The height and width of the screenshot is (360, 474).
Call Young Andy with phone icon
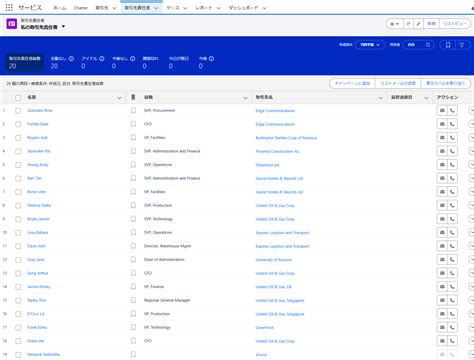click(452, 165)
